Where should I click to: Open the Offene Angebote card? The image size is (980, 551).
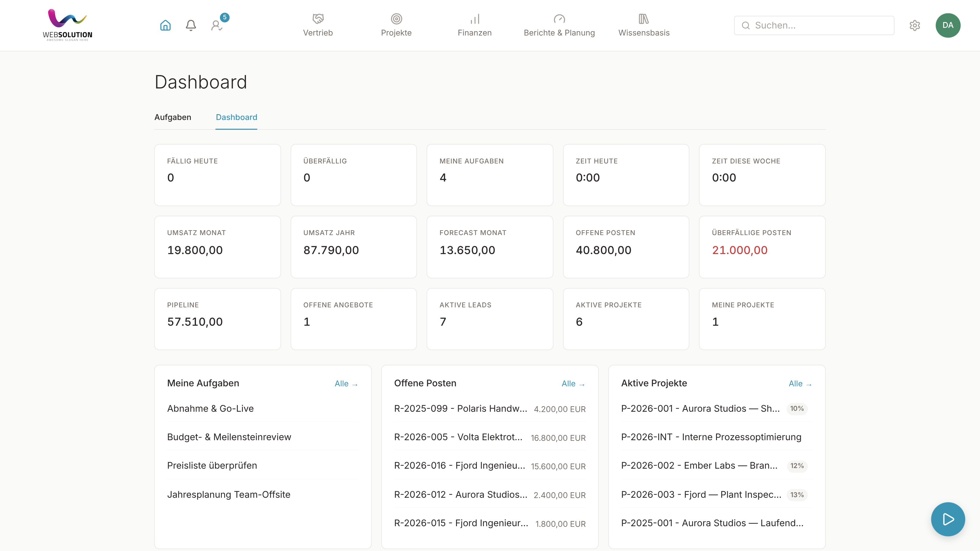(x=354, y=319)
